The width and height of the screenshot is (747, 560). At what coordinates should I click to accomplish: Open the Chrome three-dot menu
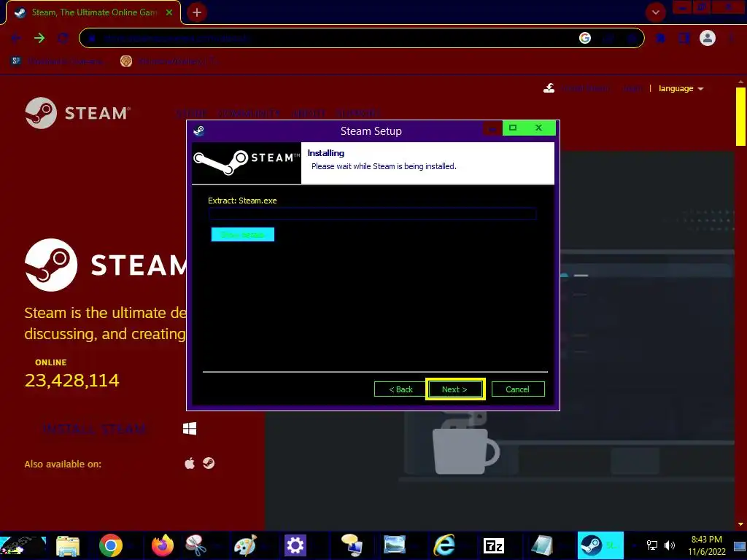(x=731, y=38)
